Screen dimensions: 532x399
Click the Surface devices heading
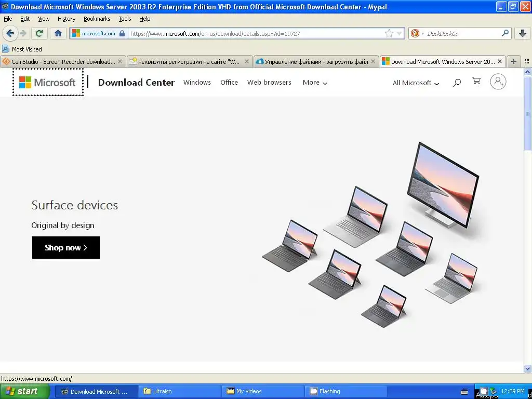click(75, 205)
